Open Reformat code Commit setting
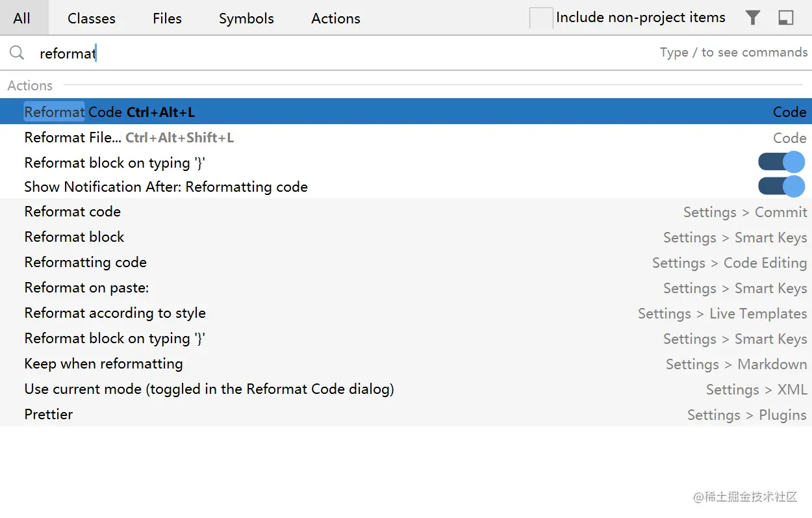Screen dimensions: 812x518 pyautogui.click(x=73, y=212)
